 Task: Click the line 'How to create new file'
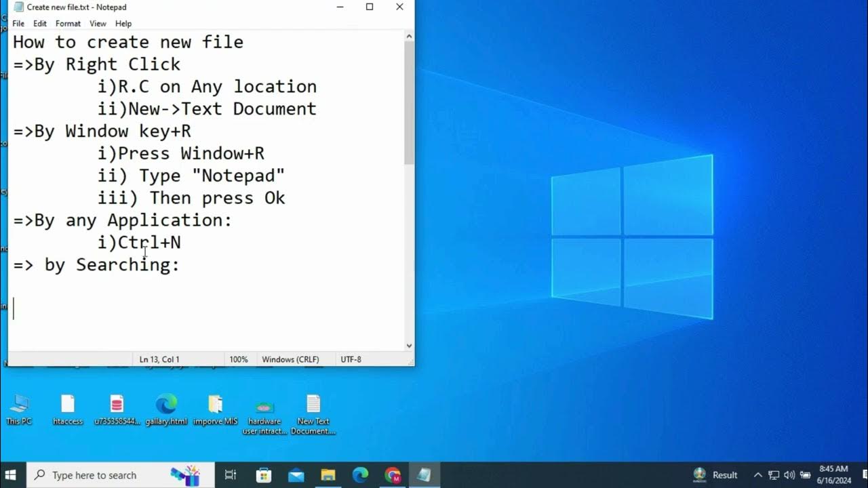point(128,42)
